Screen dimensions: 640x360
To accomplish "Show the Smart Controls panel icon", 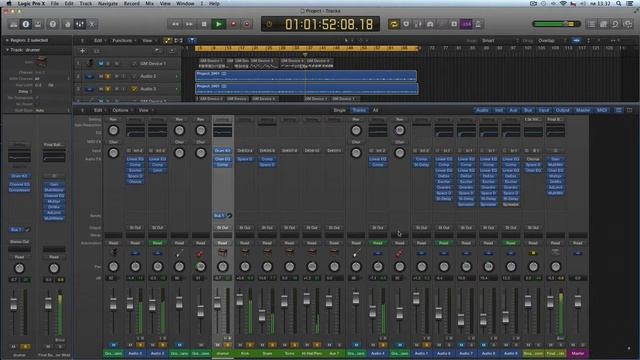I will click(x=68, y=24).
